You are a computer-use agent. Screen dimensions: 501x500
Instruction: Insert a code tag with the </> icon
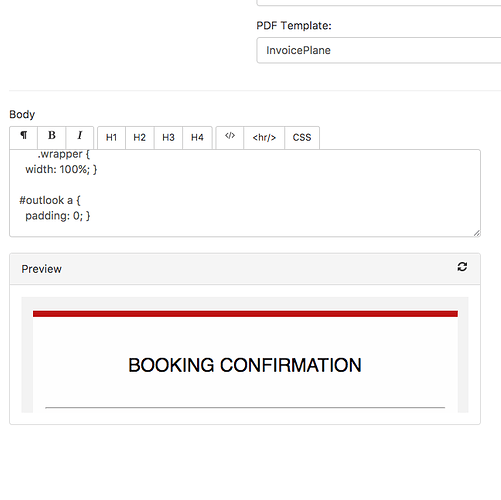230,137
